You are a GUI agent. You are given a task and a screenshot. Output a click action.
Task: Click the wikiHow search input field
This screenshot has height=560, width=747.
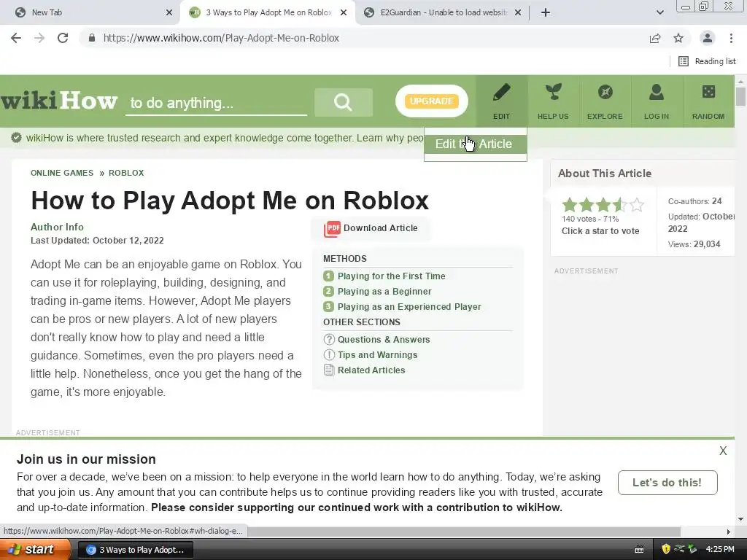pos(216,103)
